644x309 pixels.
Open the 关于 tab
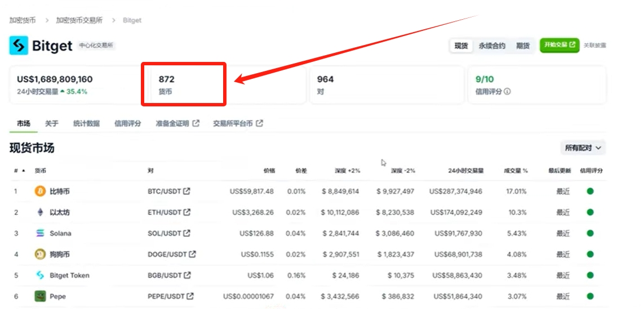52,123
